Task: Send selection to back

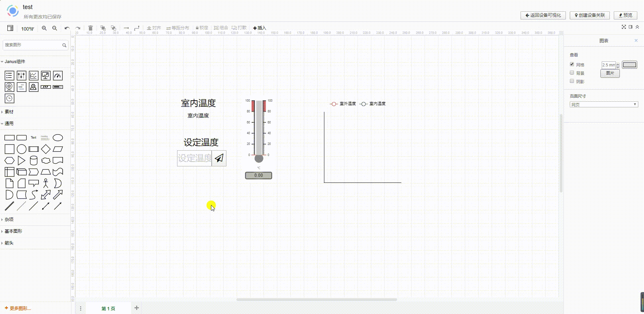Action: (113, 28)
